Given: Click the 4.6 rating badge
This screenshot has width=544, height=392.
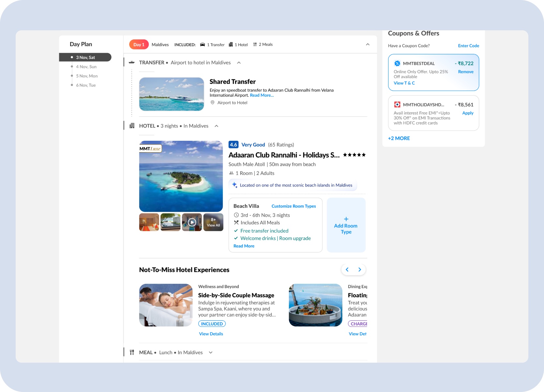Looking at the screenshot, I should click(x=234, y=145).
